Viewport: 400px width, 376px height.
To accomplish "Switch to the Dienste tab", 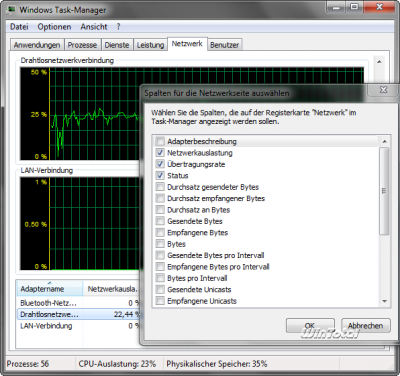I will click(x=117, y=45).
